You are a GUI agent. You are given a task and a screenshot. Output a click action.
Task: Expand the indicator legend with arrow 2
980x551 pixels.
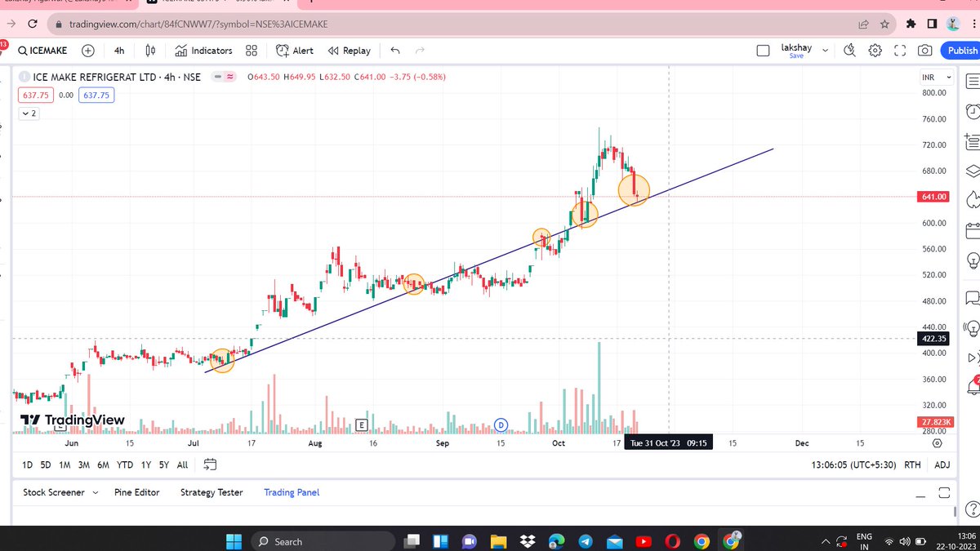point(28,113)
